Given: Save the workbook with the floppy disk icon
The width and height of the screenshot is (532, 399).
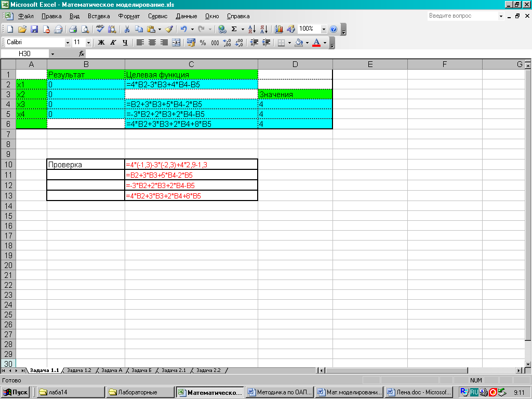Looking at the screenshot, I should 34,29.
